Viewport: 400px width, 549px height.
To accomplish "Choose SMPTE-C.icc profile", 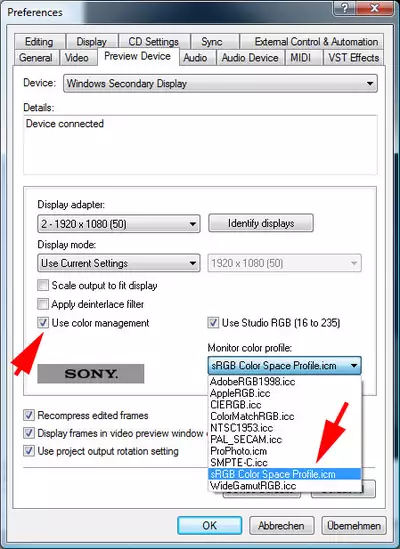I will 284,462.
